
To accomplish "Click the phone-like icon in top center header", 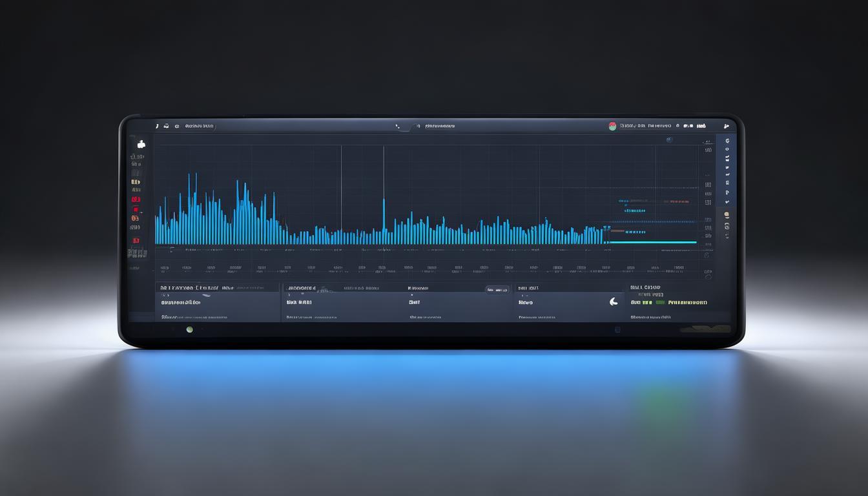I will [x=397, y=127].
